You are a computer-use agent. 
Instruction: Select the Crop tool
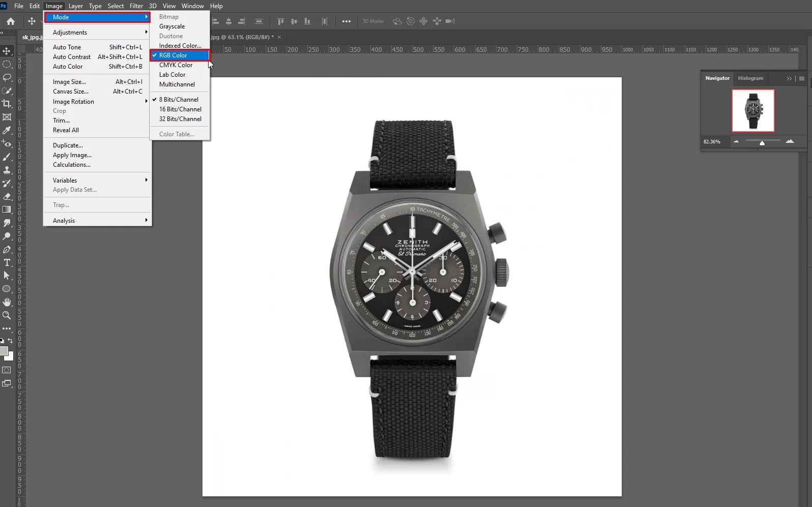point(7,104)
